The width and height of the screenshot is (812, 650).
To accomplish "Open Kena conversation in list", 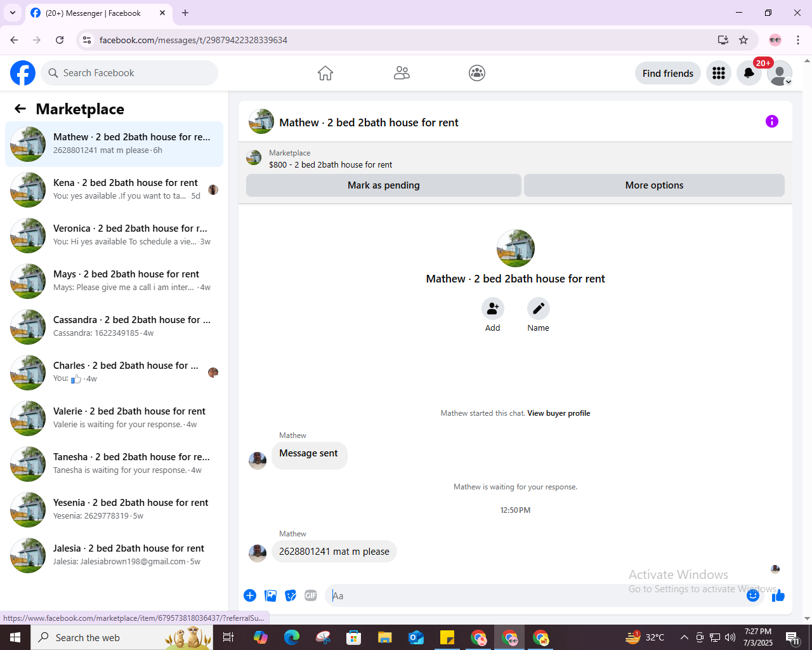I will (114, 190).
